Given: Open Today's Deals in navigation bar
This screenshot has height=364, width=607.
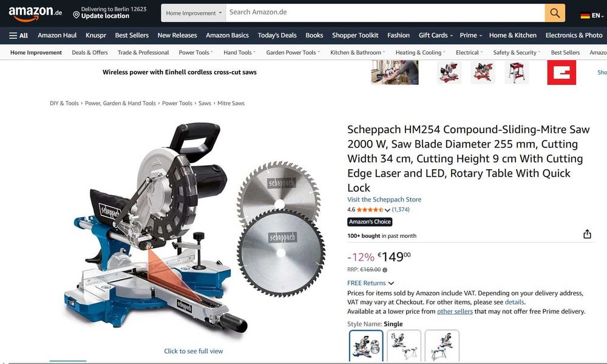Looking at the screenshot, I should tap(277, 35).
